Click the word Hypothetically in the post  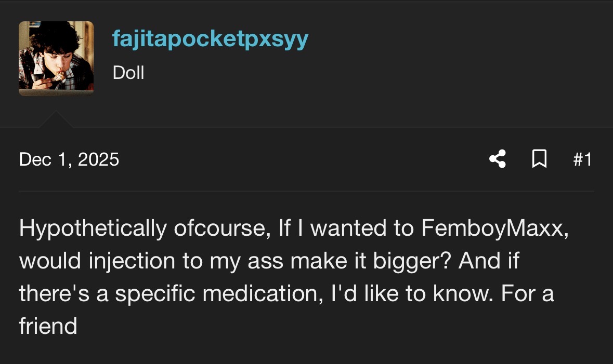pyautogui.click(x=93, y=228)
